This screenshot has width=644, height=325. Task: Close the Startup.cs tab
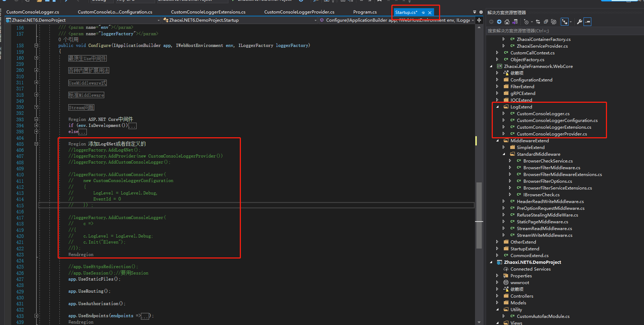click(x=430, y=12)
